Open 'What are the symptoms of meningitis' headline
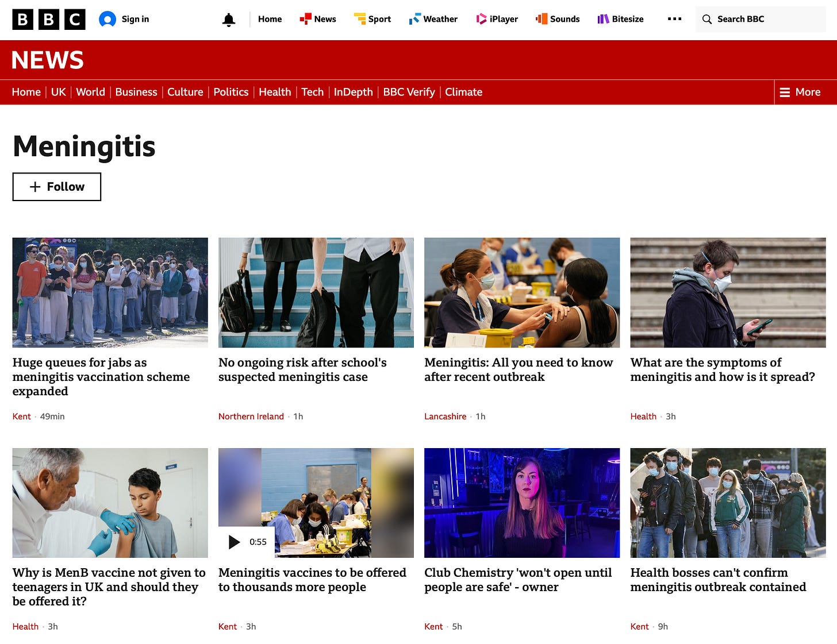The width and height of the screenshot is (837, 644). click(723, 370)
